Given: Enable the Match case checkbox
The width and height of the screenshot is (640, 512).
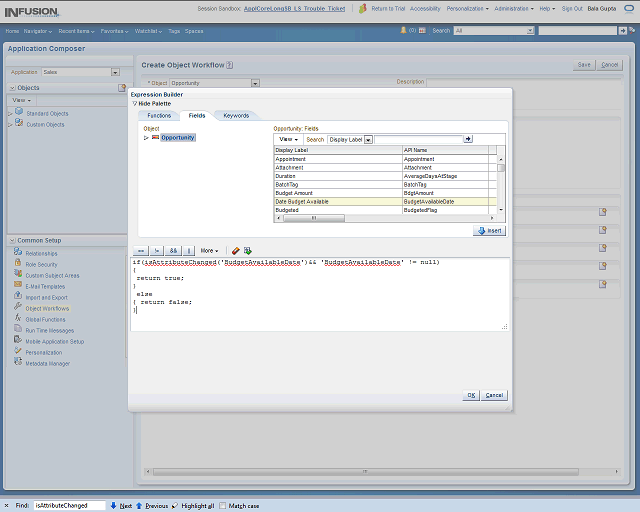Looking at the screenshot, I should [223, 506].
